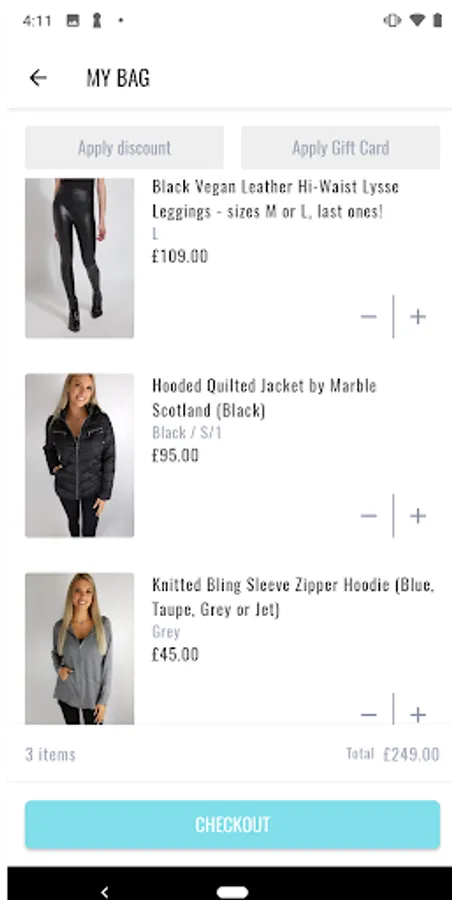Go back using the arrow beside MY BAG
452x900 pixels.
tap(38, 77)
